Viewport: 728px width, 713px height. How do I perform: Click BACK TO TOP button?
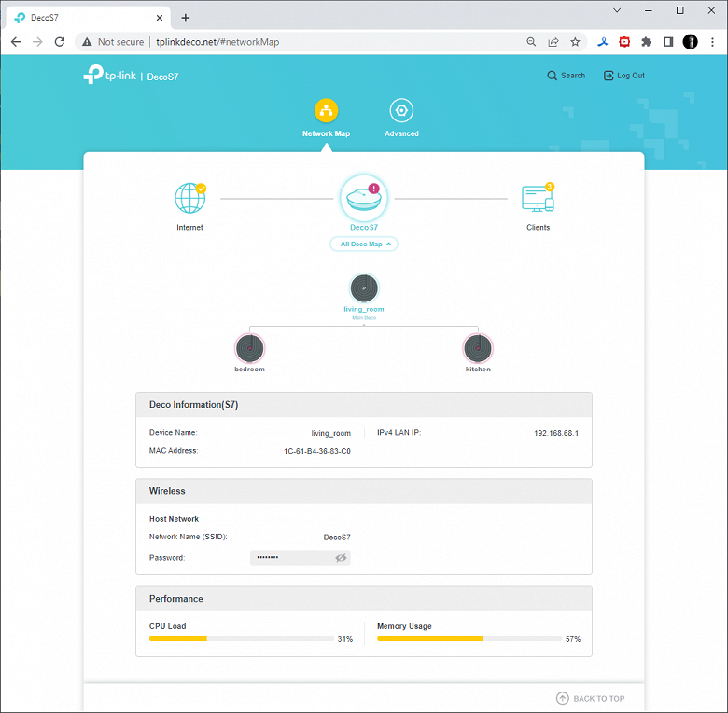coord(591,698)
